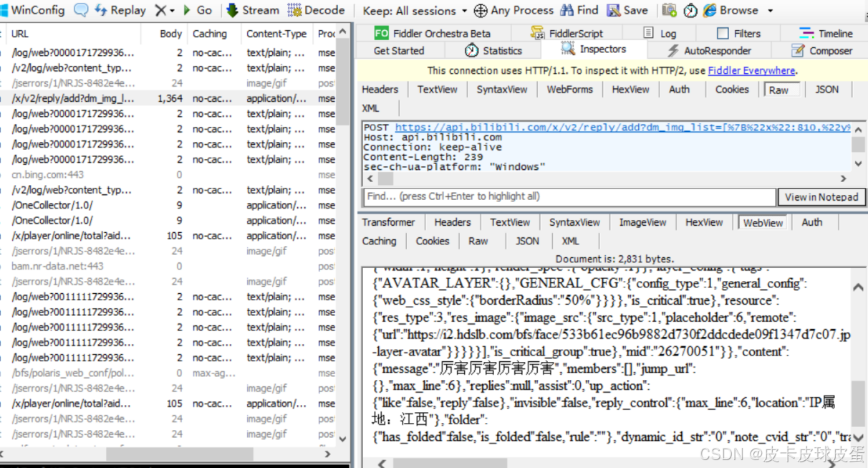Open the Timeline tab

tap(826, 33)
